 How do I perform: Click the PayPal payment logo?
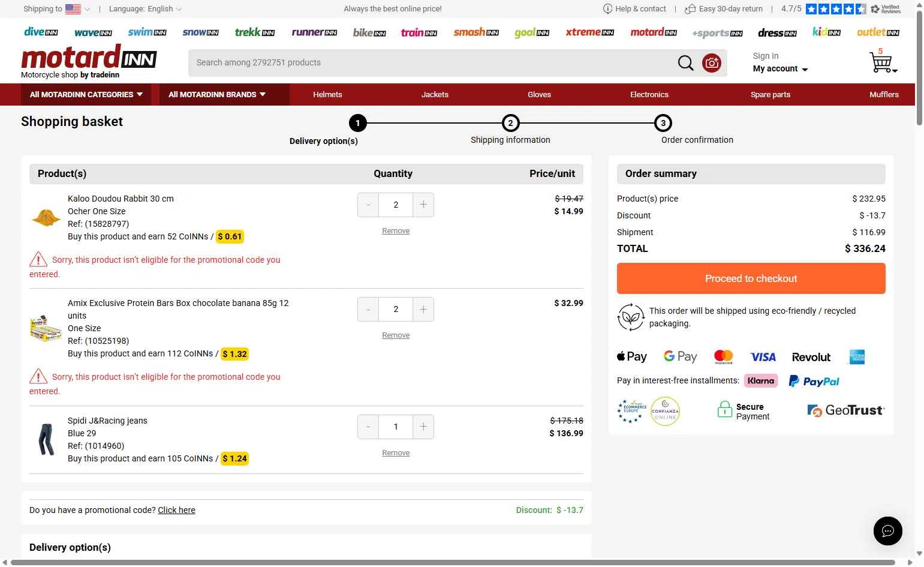tap(814, 381)
